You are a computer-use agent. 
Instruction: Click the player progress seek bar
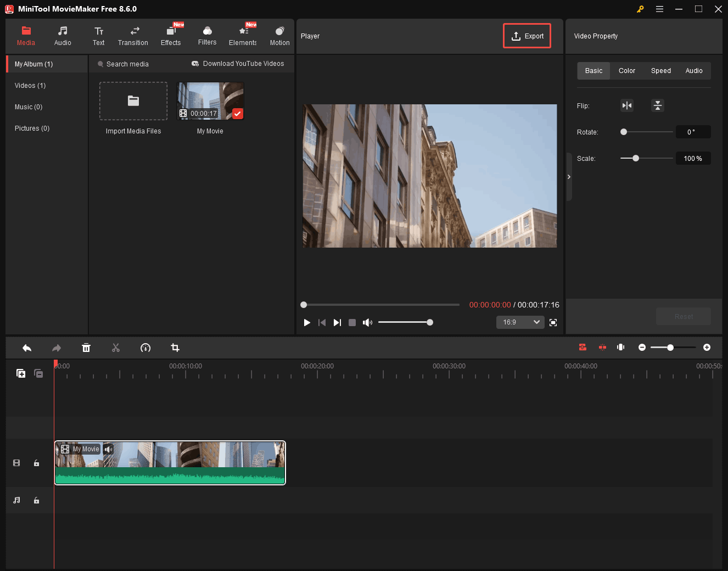click(380, 305)
